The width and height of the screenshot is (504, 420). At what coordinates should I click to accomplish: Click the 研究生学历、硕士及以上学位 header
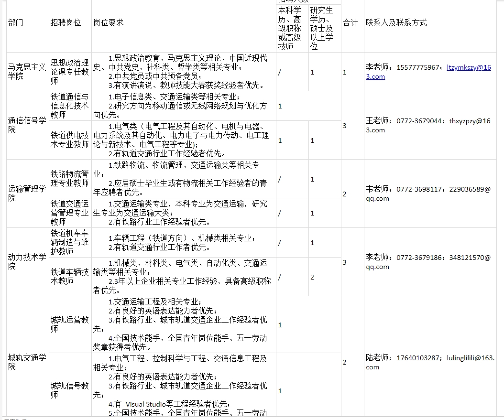point(325,28)
